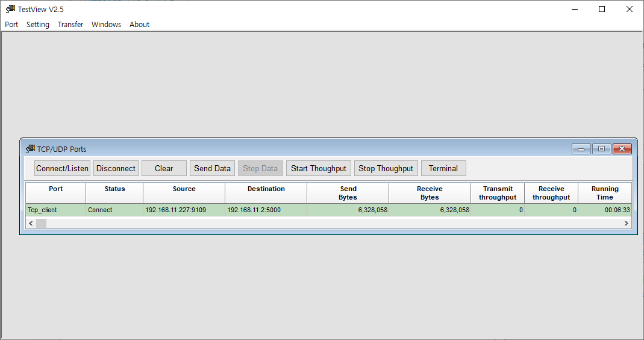Click the TCP/UDP Ports title bar text

tap(61, 150)
